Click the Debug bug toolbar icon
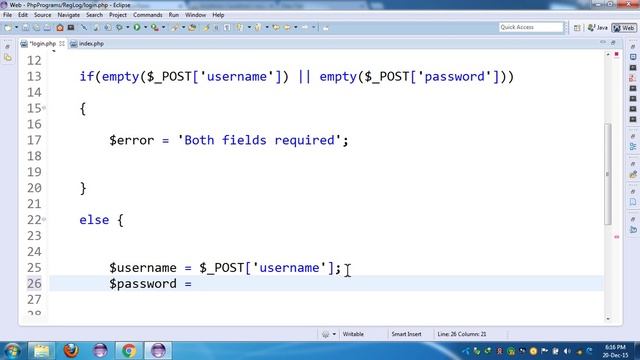The height and width of the screenshot is (360, 640). click(120, 27)
